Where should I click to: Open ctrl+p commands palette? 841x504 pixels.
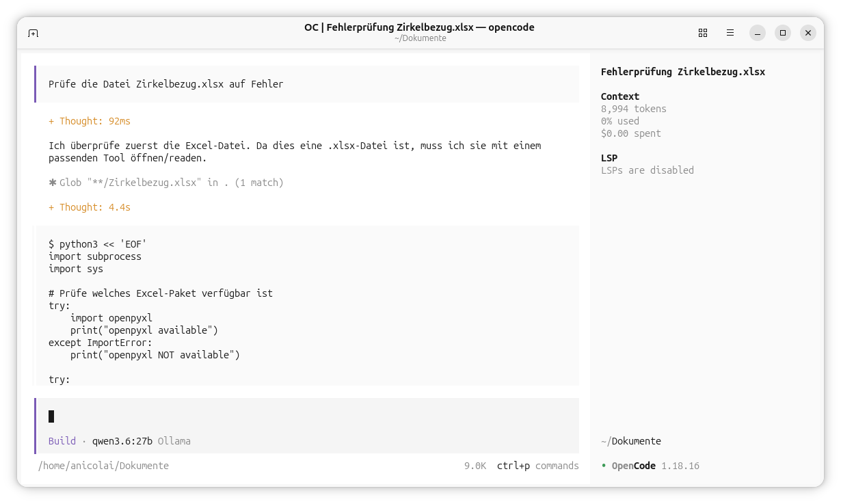tap(538, 466)
